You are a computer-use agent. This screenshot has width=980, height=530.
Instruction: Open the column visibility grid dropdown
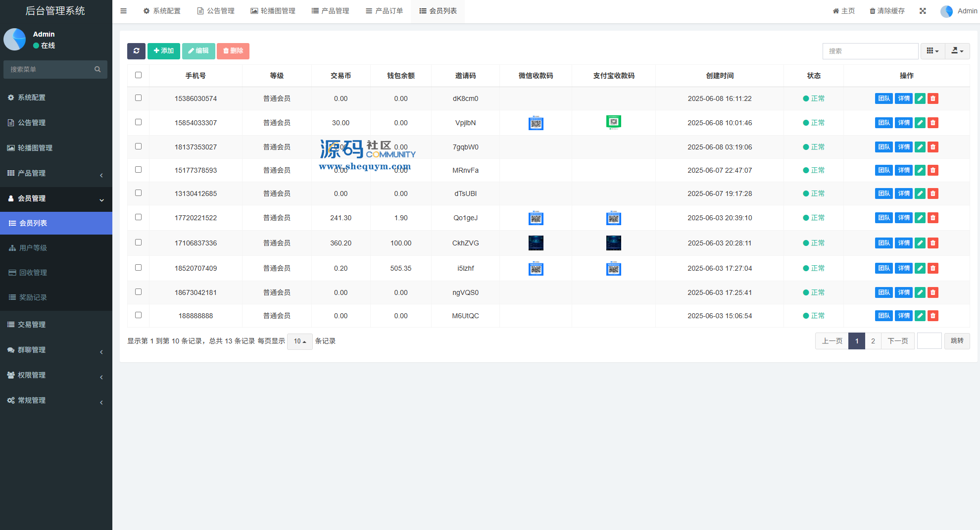(932, 51)
